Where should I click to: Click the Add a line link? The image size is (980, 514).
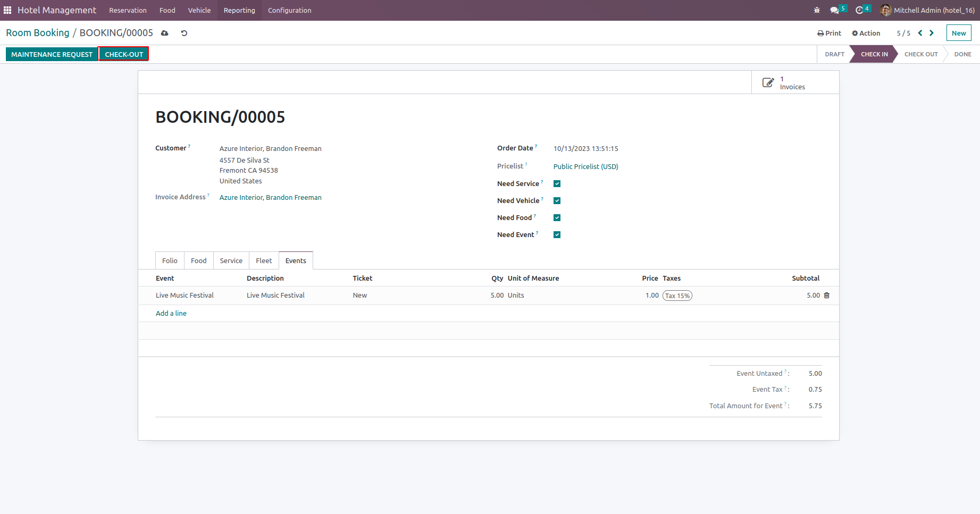[171, 314]
